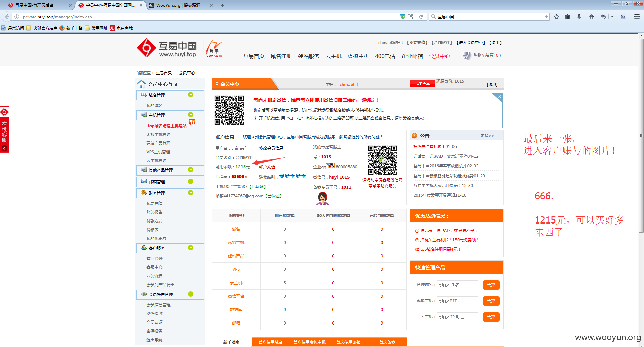Click the huyi.top site logo
The image size is (644, 347).
167,48
